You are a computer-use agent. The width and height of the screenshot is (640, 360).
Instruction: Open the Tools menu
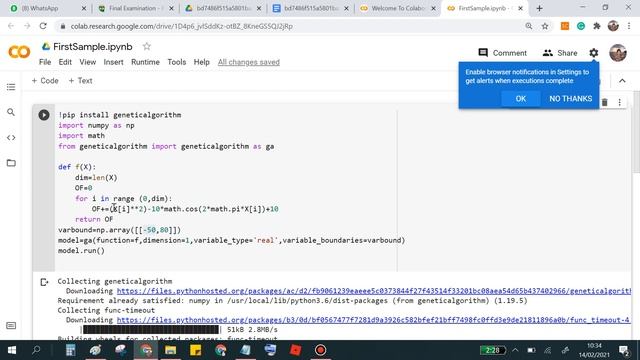click(176, 62)
